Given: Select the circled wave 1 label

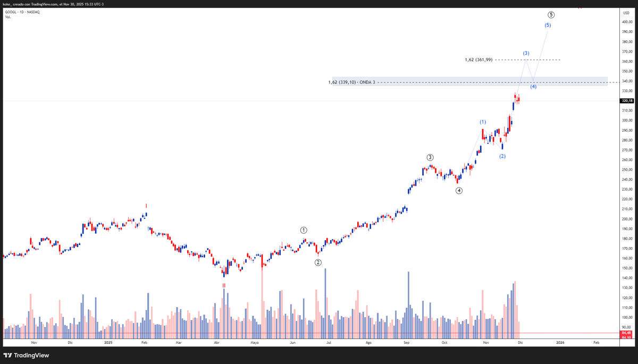Looking at the screenshot, I should (304, 230).
